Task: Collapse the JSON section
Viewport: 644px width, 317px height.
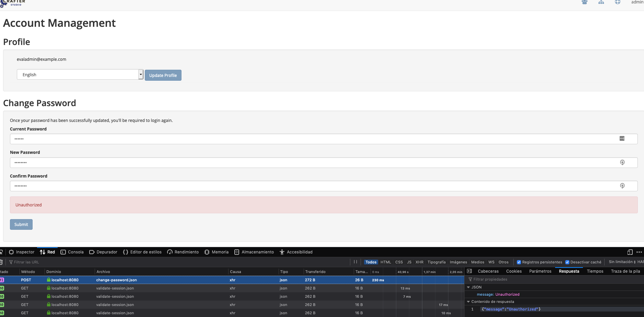Action: coord(468,287)
